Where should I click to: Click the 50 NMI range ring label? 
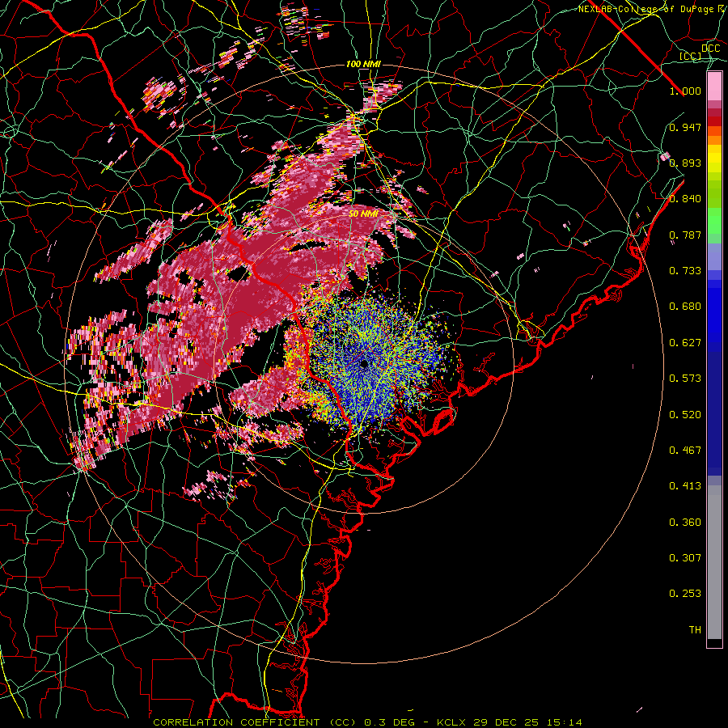click(x=363, y=214)
